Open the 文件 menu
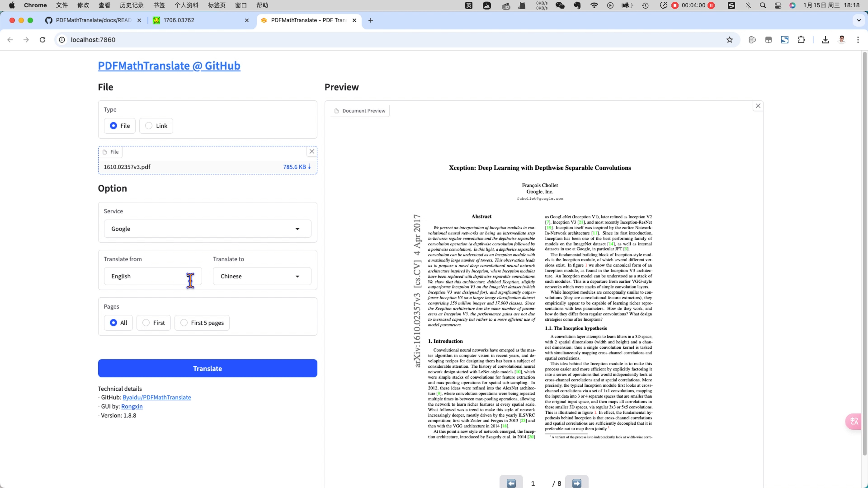Screen dimensions: 868x488 click(62, 5)
